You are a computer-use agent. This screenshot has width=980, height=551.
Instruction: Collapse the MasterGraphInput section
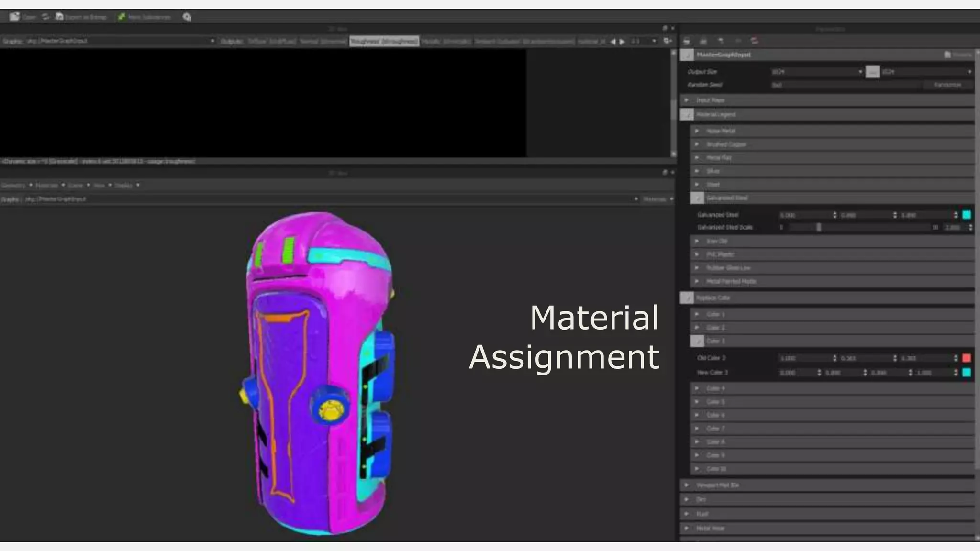687,55
